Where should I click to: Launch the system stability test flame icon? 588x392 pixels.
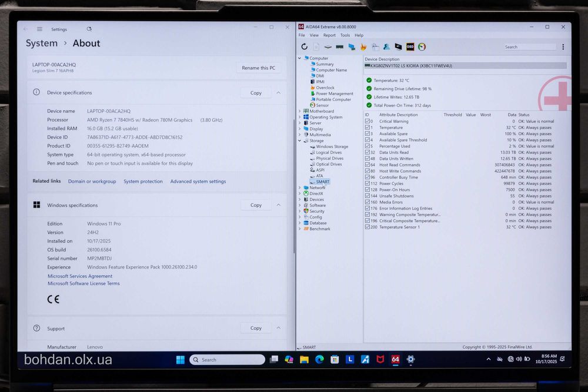click(363, 47)
